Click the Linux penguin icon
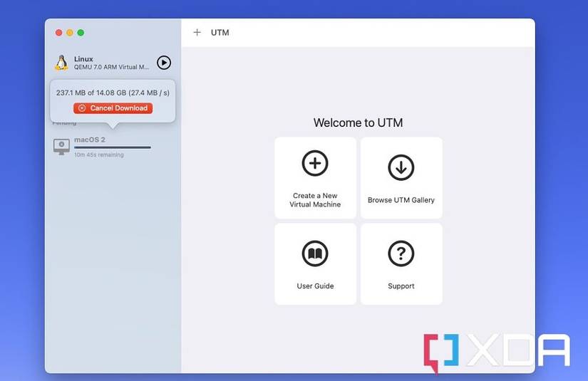Viewport: 588px width, 381px height. coord(61,63)
